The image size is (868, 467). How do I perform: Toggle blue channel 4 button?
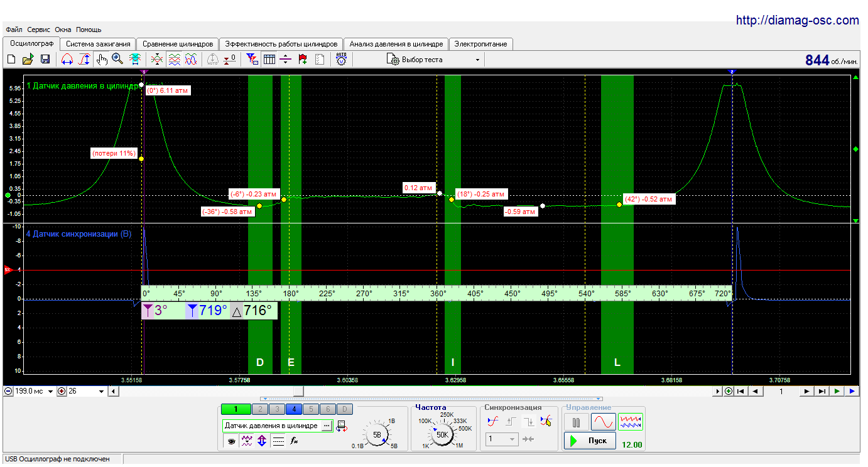coord(293,409)
